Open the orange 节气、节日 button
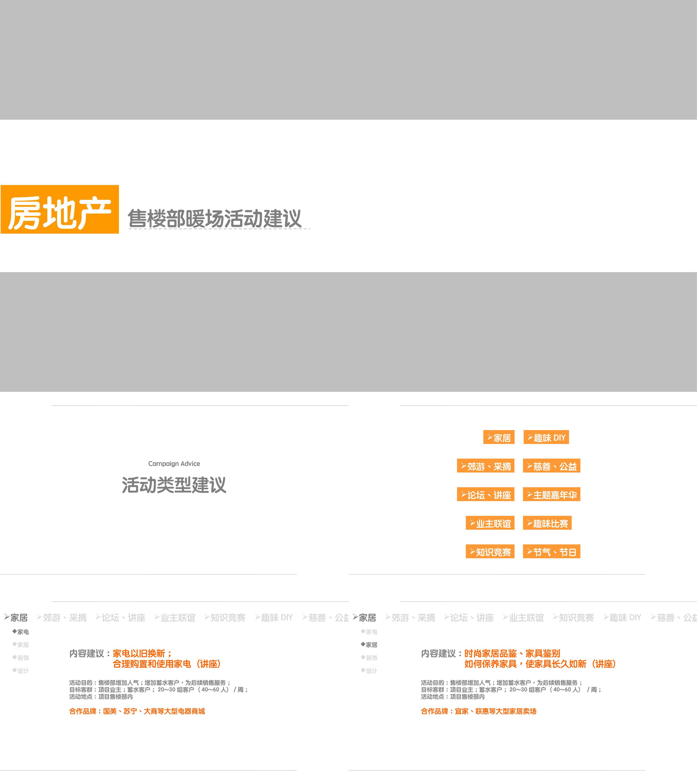The image size is (697, 784). [552, 552]
